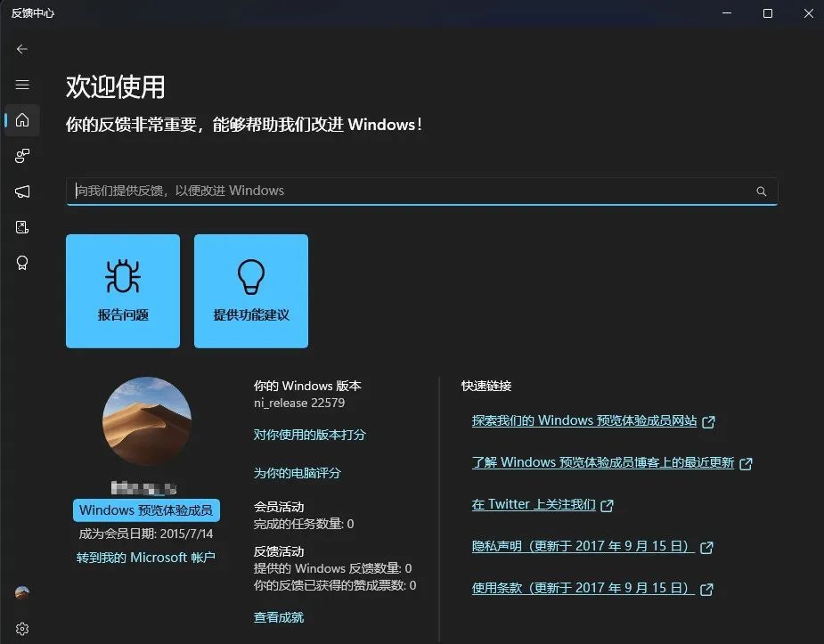Image resolution: width=824 pixels, height=644 pixels.
Task: Open the Quests icon in sidebar
Action: pyautogui.click(x=22, y=227)
